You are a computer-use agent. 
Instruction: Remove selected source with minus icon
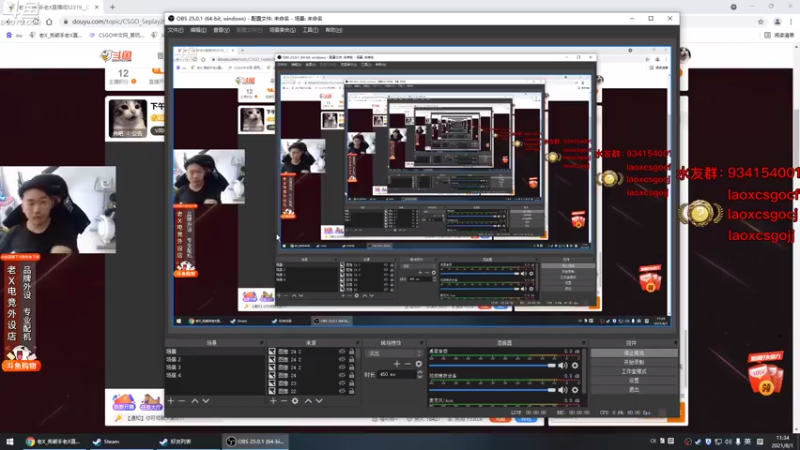[284, 401]
